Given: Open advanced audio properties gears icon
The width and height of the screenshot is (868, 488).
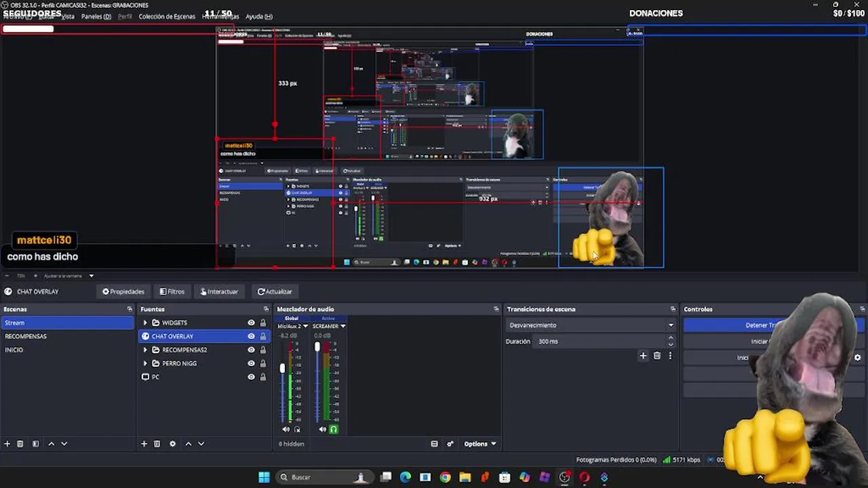Looking at the screenshot, I should click(450, 444).
